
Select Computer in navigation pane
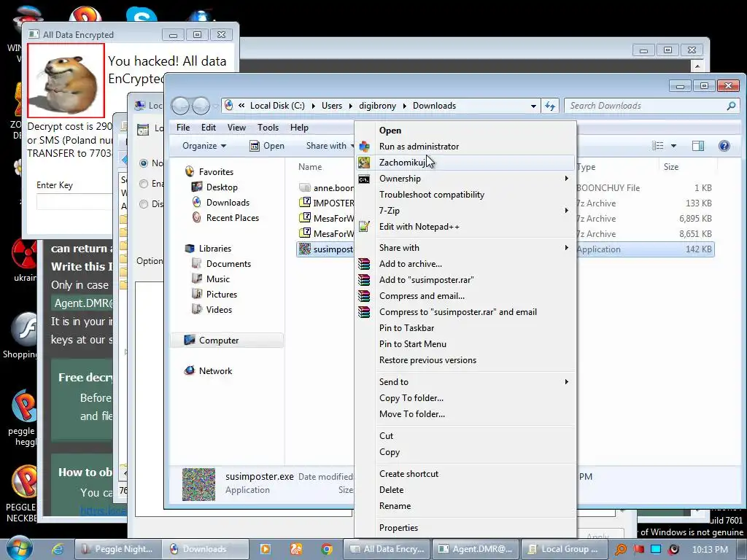click(x=227, y=340)
